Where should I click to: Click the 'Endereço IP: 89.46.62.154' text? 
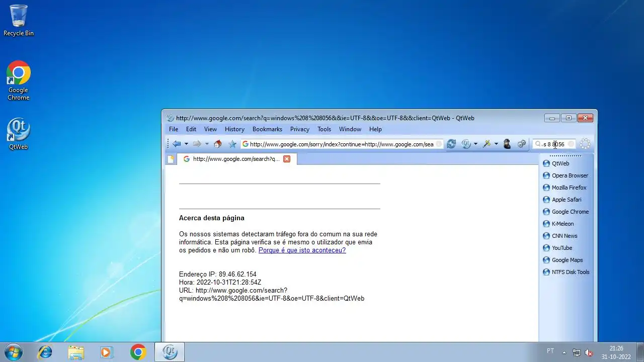[x=218, y=274]
